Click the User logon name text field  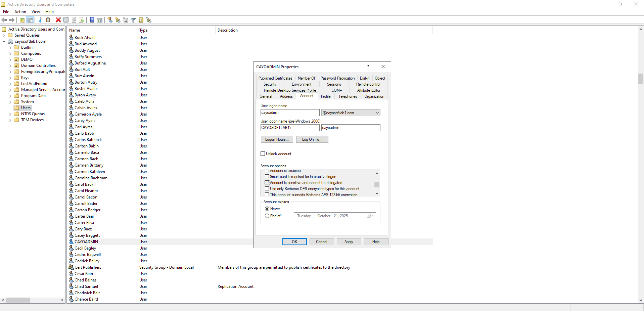(x=290, y=113)
